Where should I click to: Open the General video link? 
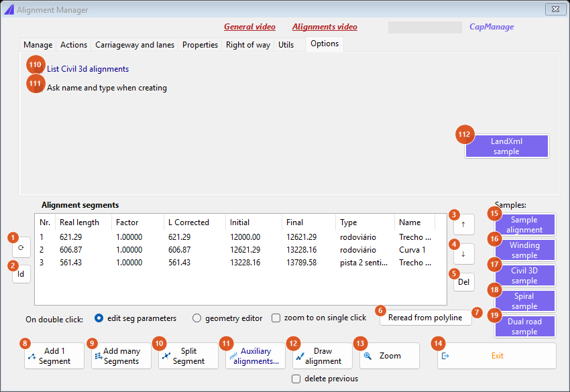pos(249,27)
